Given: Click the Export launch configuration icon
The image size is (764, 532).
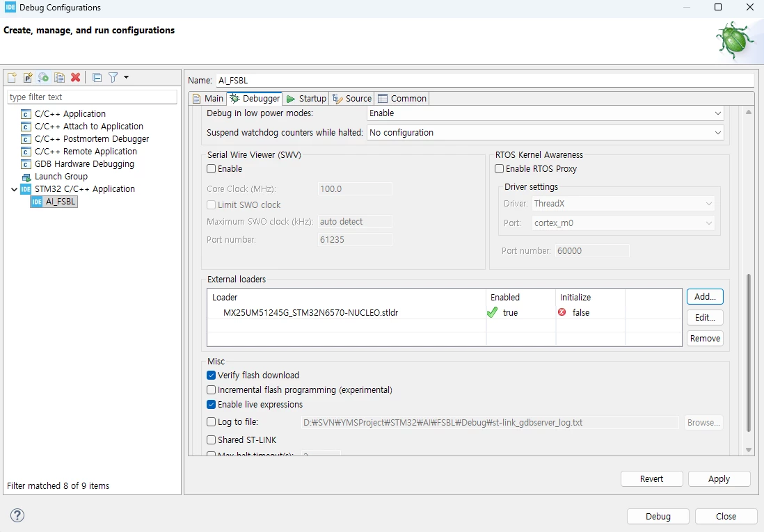Looking at the screenshot, I should [43, 77].
